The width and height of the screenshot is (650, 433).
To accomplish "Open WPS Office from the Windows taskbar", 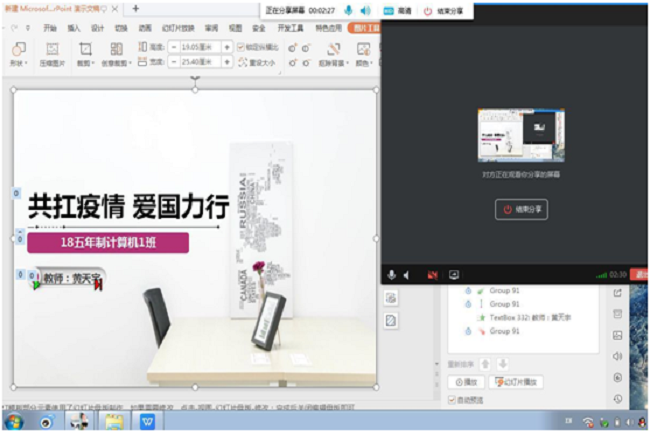I will click(147, 421).
